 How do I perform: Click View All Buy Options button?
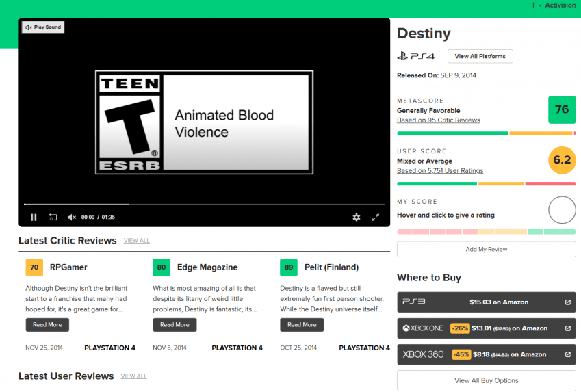click(x=486, y=380)
